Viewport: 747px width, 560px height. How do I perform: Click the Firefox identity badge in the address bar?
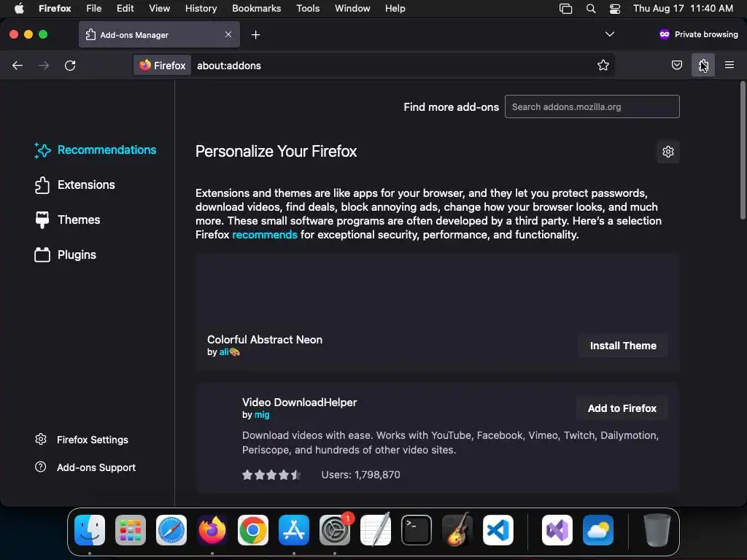163,65
